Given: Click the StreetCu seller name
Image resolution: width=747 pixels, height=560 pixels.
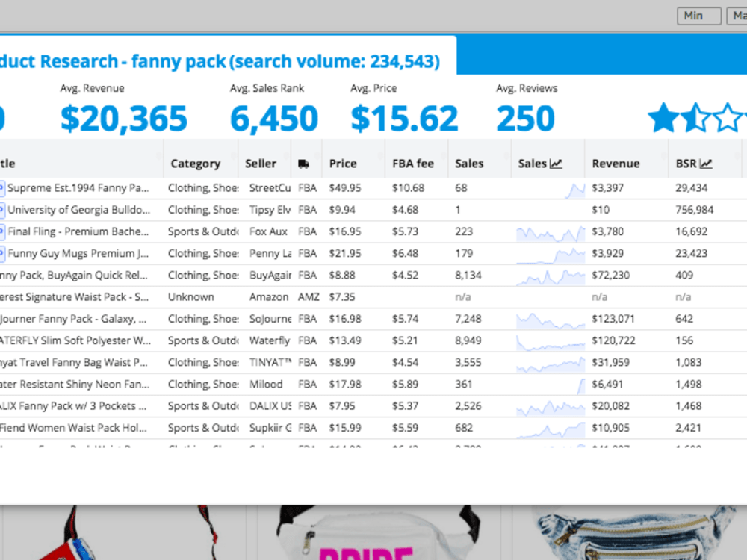Looking at the screenshot, I should click(x=270, y=188).
